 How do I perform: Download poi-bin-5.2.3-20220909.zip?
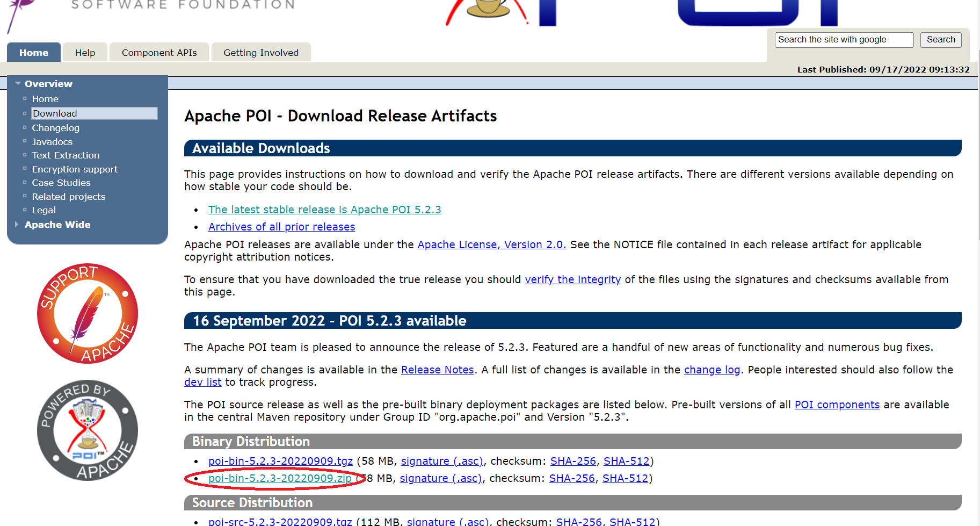pos(279,478)
